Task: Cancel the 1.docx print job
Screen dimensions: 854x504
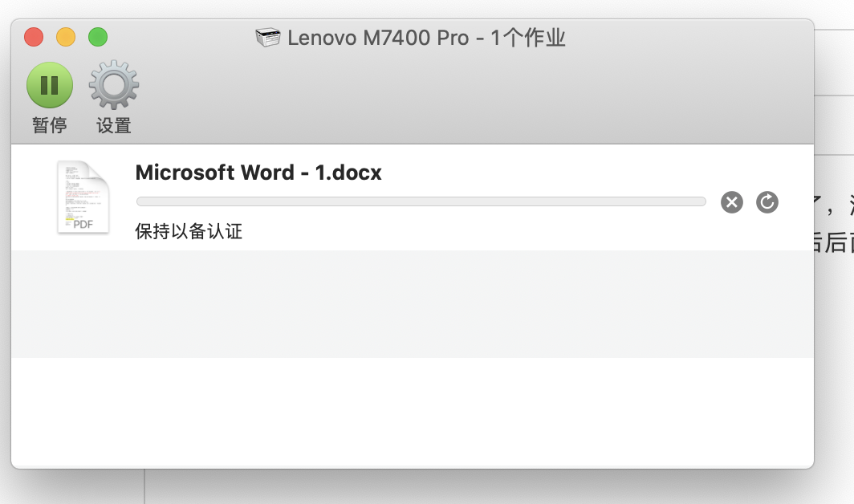Action: 731,202
